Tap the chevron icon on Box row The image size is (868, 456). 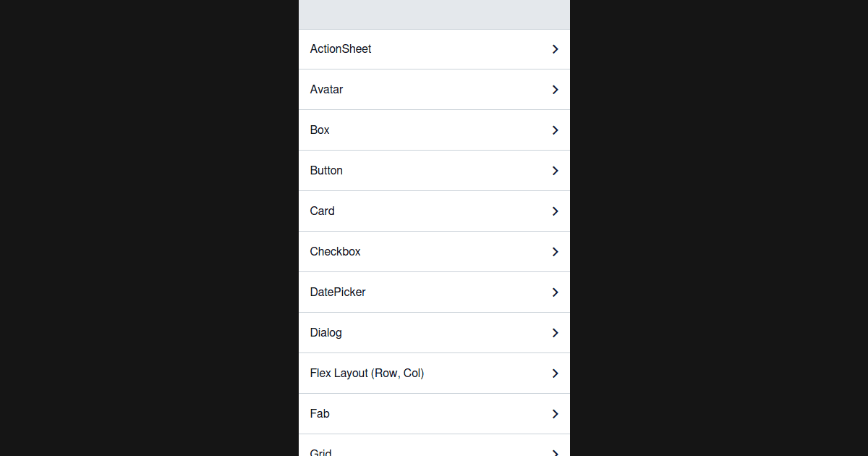point(555,130)
